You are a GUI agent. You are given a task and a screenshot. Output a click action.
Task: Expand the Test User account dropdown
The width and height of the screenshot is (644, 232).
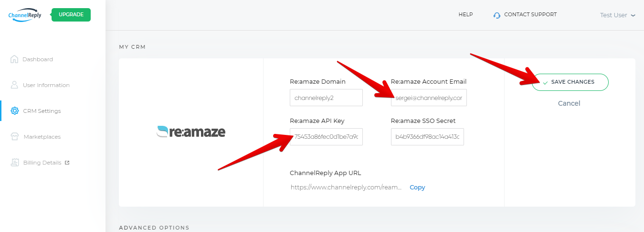pos(618,15)
